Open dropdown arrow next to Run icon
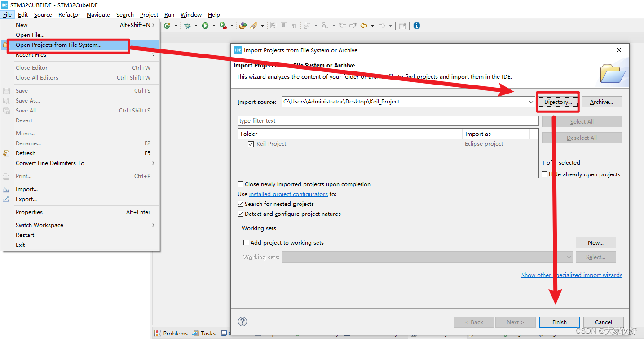 (213, 26)
